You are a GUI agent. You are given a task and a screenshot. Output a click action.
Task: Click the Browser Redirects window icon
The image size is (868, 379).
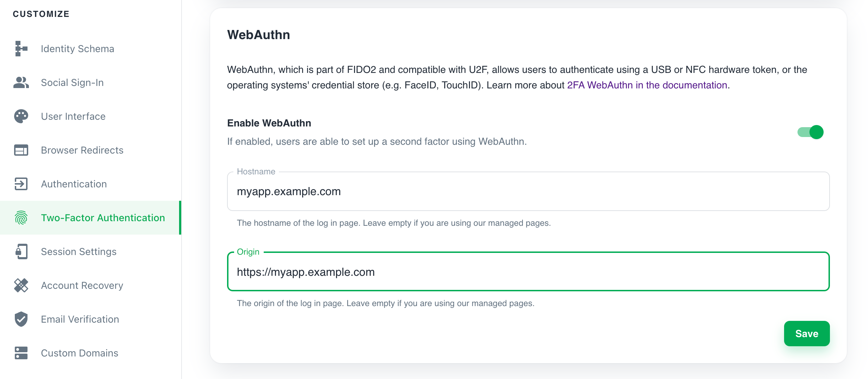(x=21, y=150)
